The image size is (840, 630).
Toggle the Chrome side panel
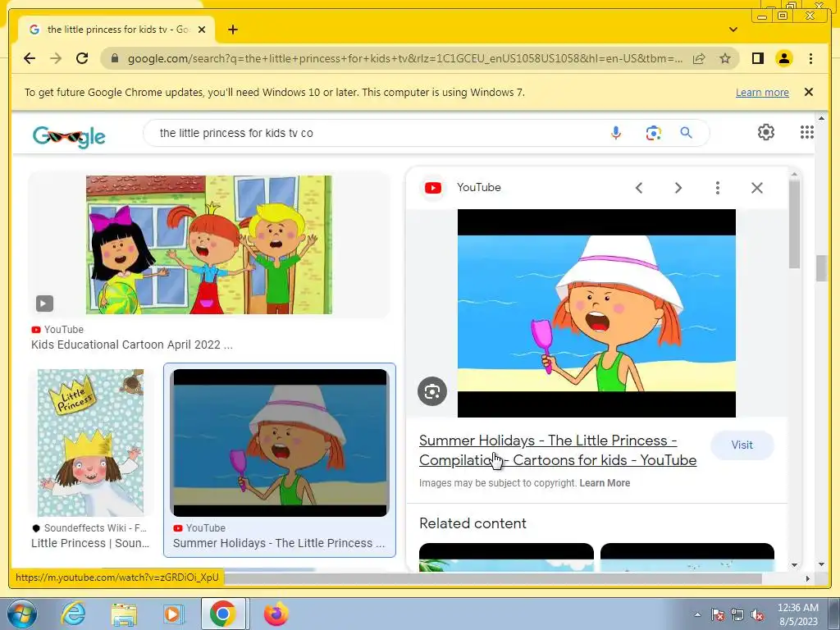click(x=757, y=58)
